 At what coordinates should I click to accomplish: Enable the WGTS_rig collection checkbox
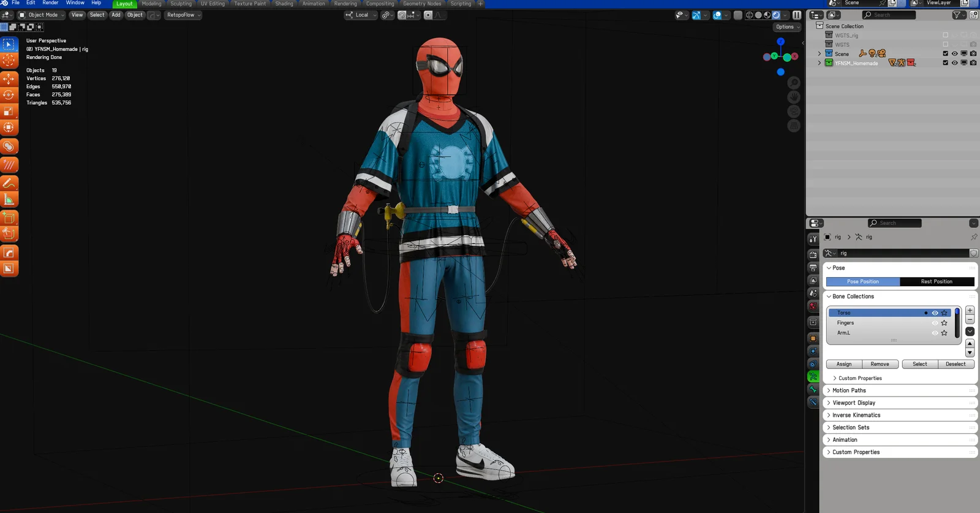[945, 35]
